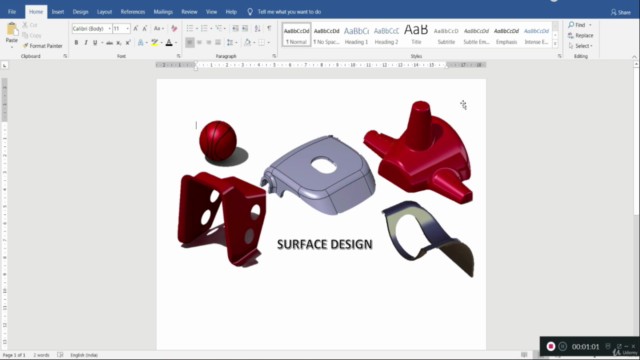Screen dimensions: 640x360
Task: Toggle underline formatting
Action: point(95,42)
